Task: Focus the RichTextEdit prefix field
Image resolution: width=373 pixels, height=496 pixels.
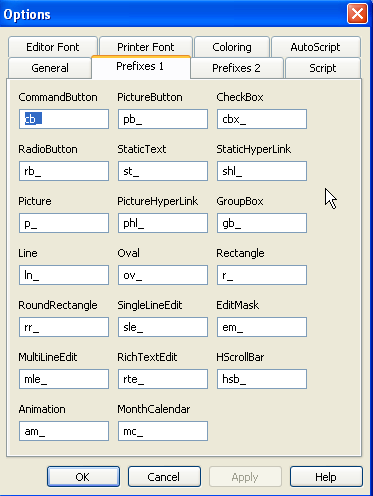Action: pos(163,379)
